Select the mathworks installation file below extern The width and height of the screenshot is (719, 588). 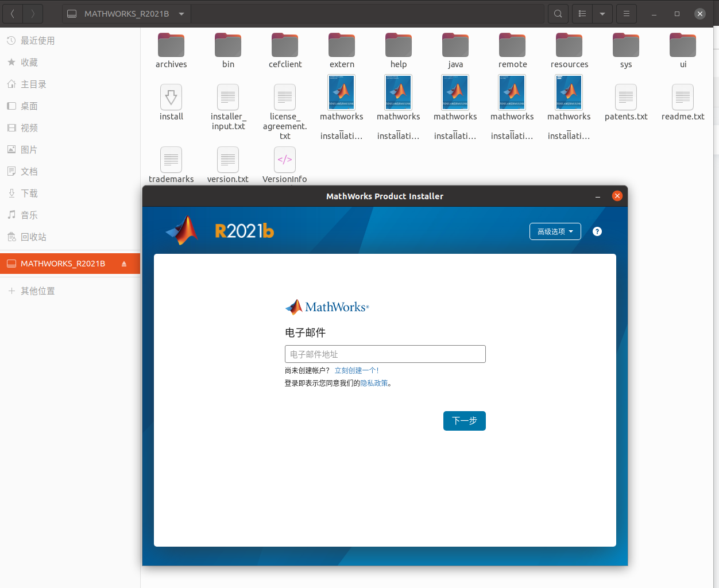point(342,107)
